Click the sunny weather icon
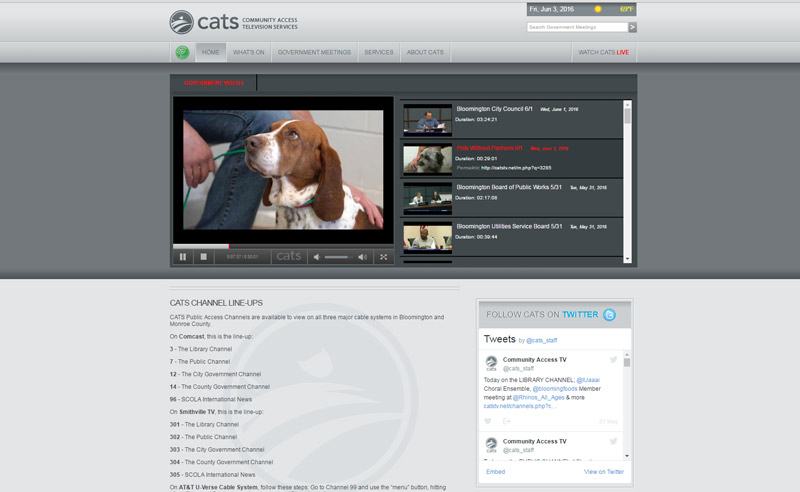800x492 pixels. point(597,9)
